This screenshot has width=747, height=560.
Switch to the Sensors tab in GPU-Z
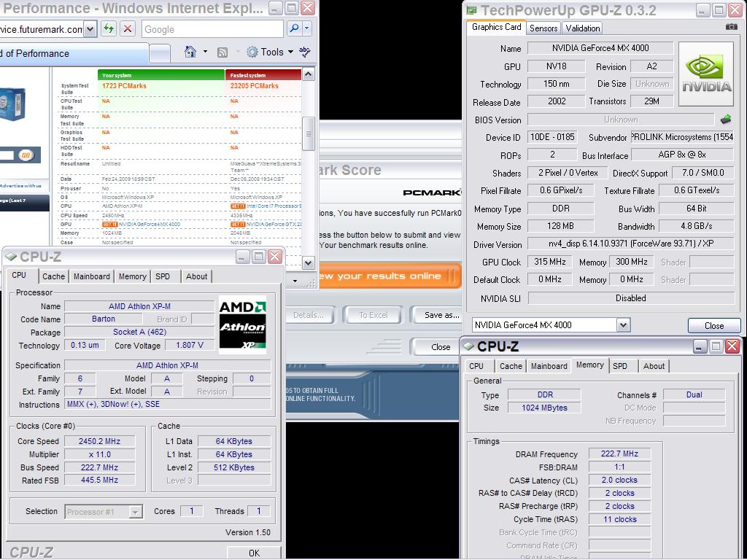tap(543, 28)
